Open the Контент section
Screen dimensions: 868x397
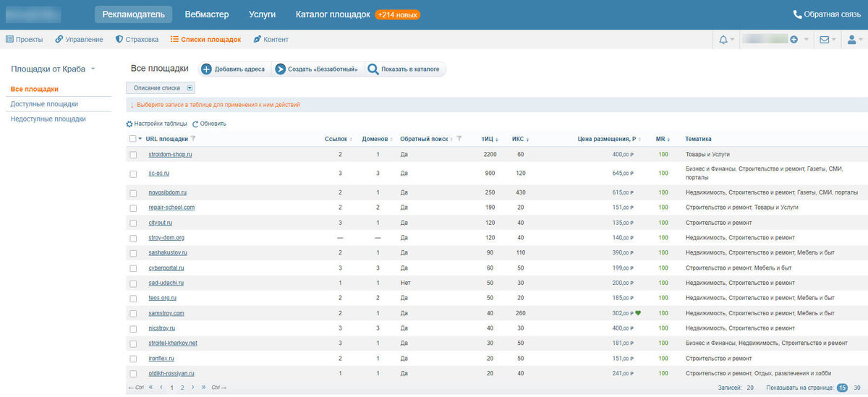click(x=271, y=40)
